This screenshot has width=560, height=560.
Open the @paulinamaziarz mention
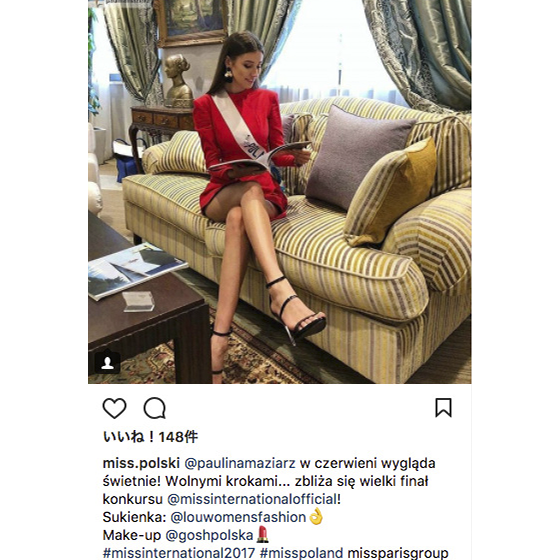click(x=240, y=463)
